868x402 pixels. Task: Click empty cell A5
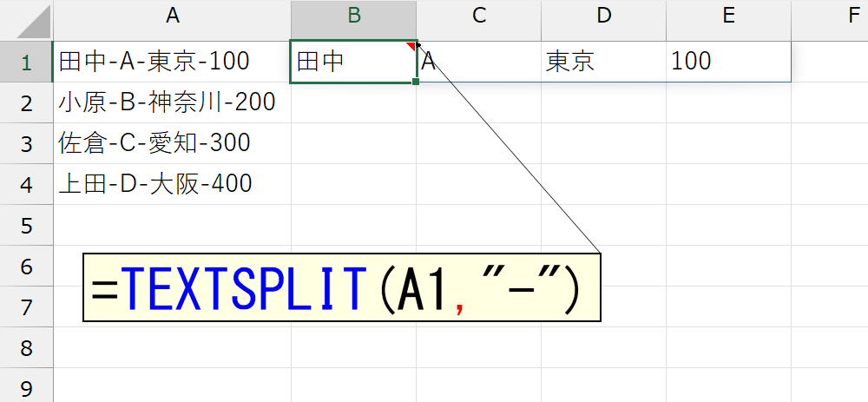point(173,226)
